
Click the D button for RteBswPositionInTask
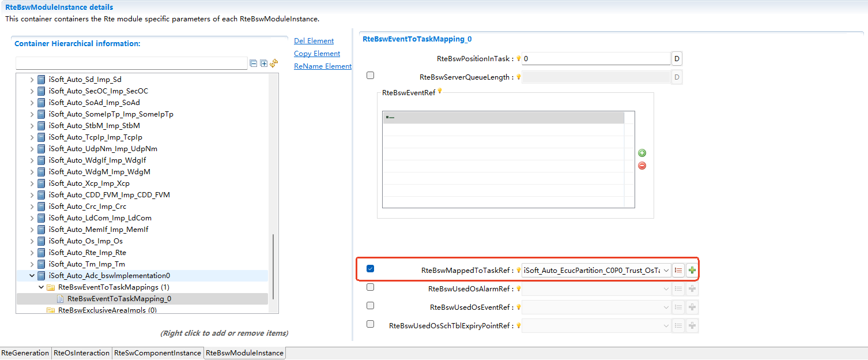pos(677,59)
